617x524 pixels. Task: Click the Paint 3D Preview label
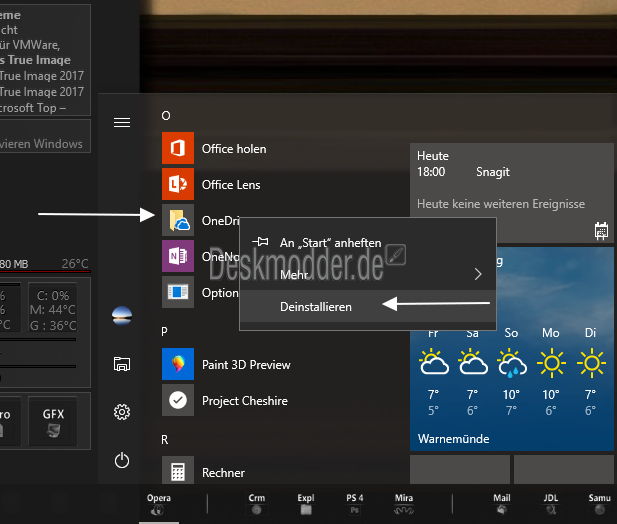pyautogui.click(x=246, y=365)
